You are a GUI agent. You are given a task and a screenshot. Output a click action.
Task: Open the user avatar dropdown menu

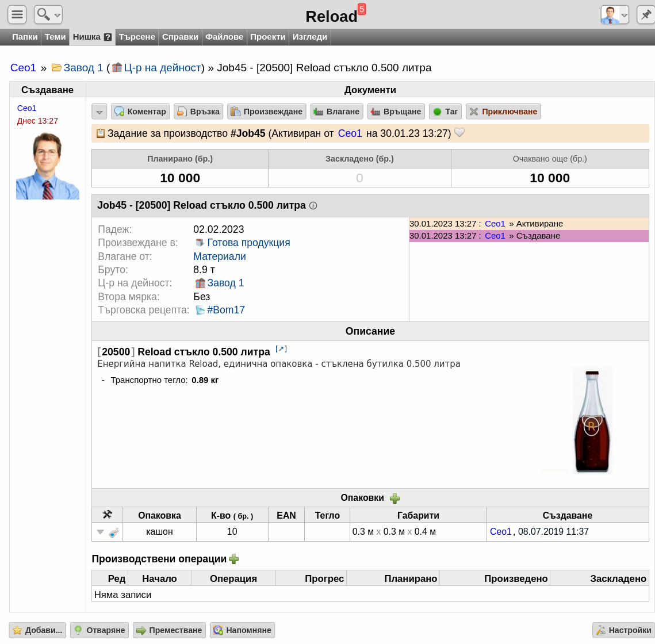point(615,14)
